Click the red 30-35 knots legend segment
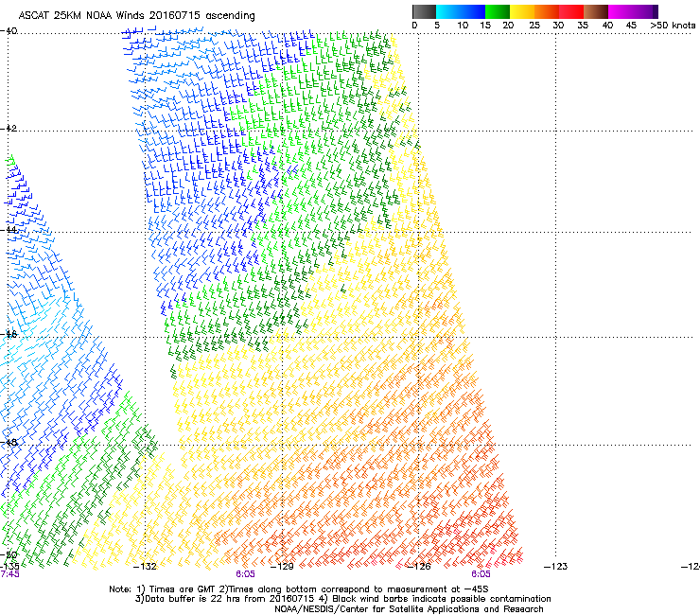This screenshot has height=615, width=700. (x=571, y=11)
